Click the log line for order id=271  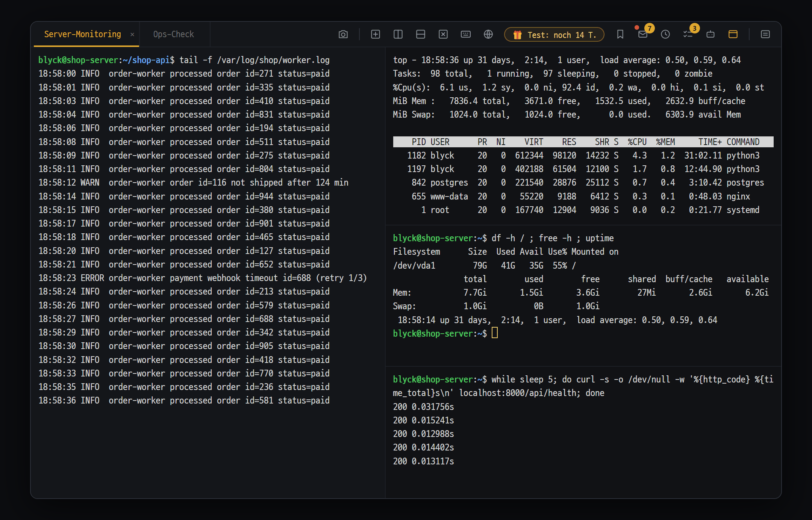pyautogui.click(x=184, y=74)
